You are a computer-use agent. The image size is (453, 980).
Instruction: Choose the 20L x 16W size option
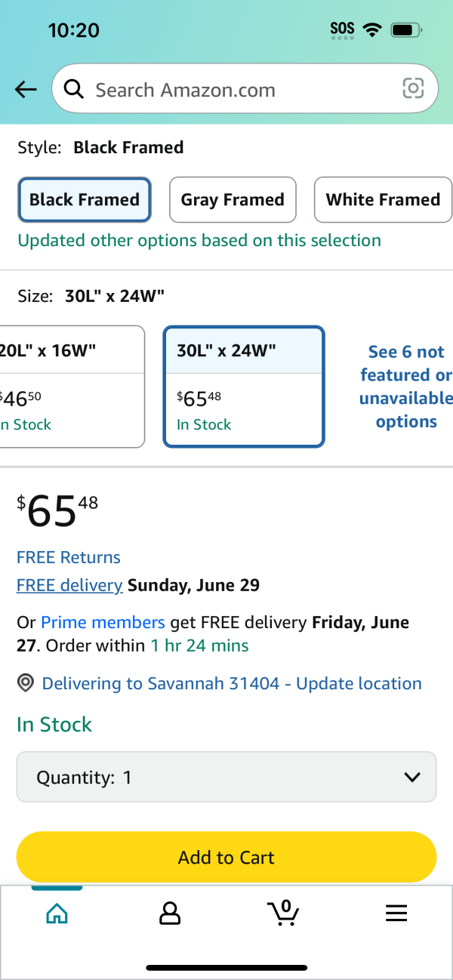(72, 387)
